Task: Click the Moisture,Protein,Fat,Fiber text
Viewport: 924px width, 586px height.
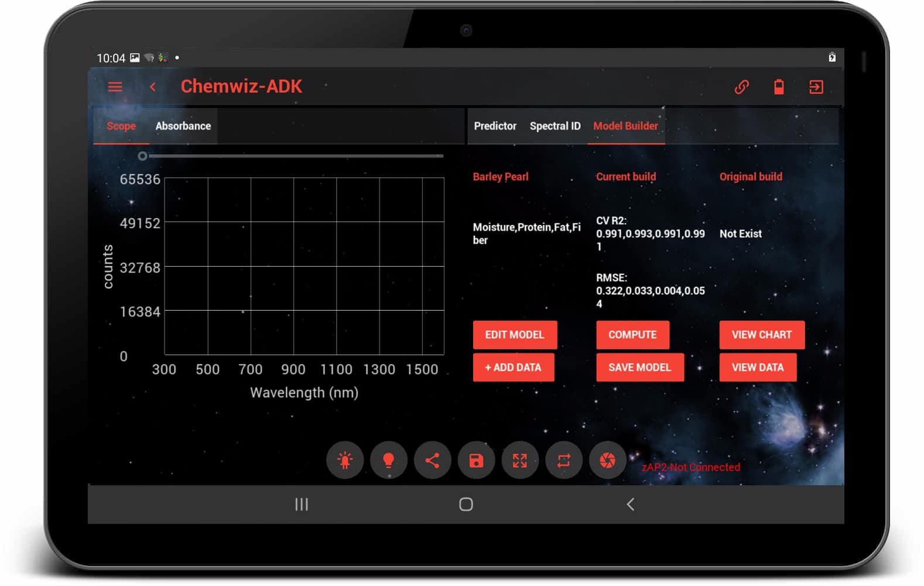Action: (x=527, y=234)
